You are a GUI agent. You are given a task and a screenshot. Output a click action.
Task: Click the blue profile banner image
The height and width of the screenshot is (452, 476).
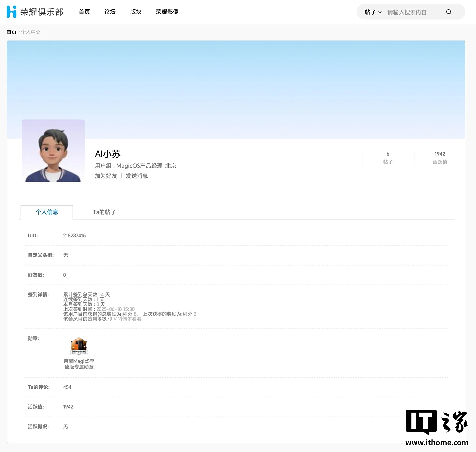(x=236, y=90)
